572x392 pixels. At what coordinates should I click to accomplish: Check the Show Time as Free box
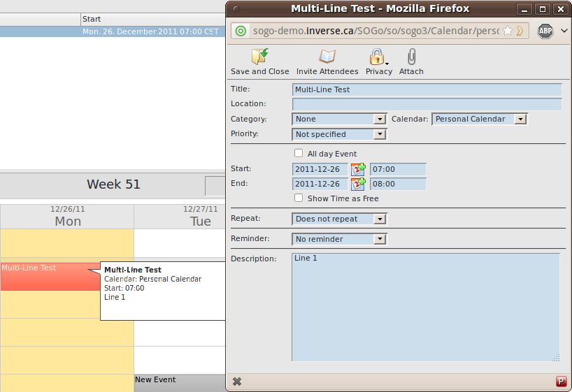299,198
